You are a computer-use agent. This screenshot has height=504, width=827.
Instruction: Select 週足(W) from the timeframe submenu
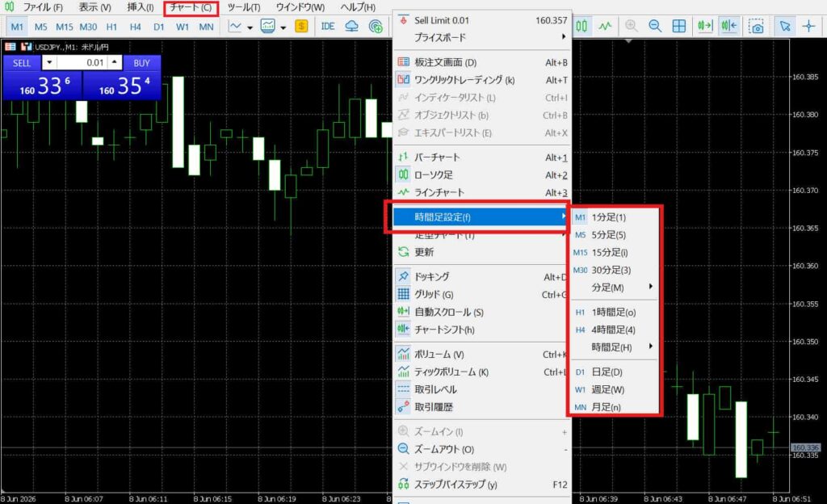pos(614,389)
